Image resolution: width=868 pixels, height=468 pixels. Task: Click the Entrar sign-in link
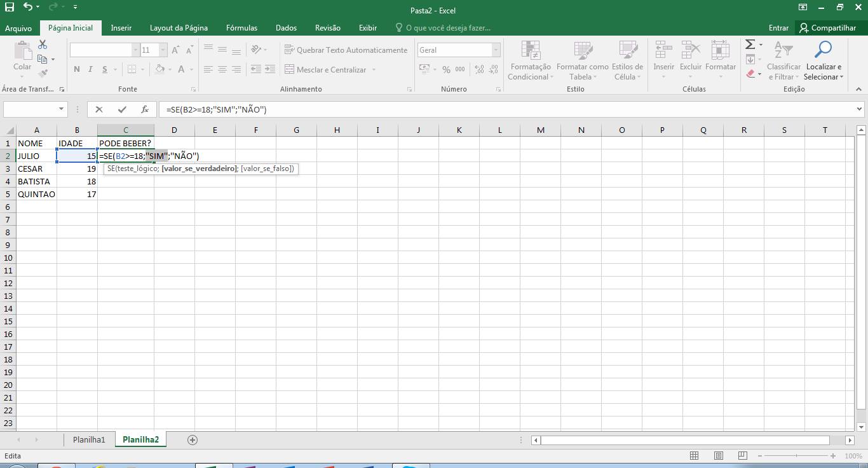pyautogui.click(x=778, y=28)
